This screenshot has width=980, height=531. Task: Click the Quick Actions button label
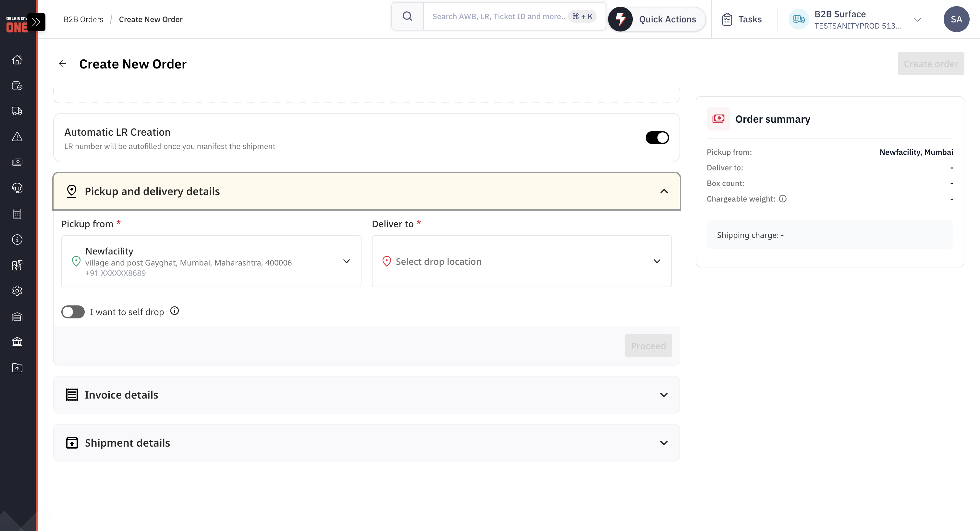tap(667, 19)
